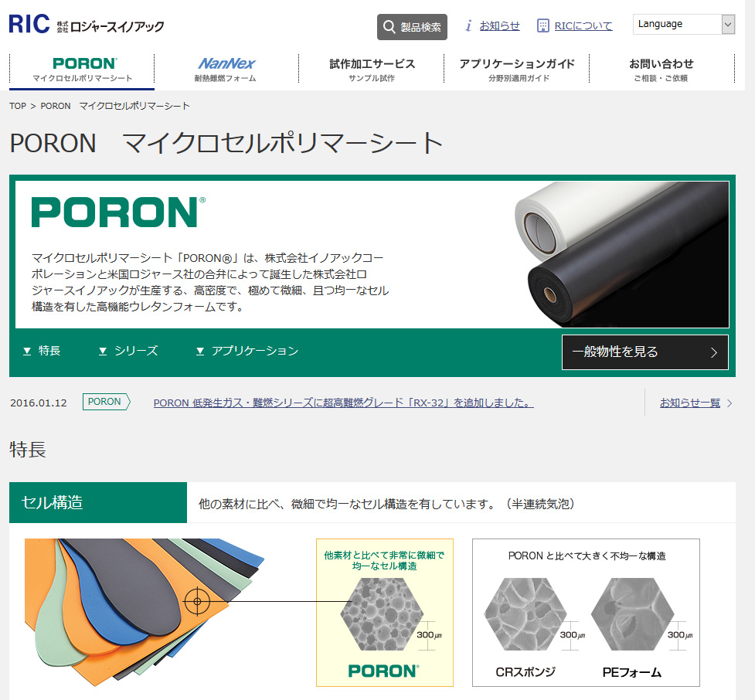The width and height of the screenshot is (755, 700).
Task: Click the down-arrow icon beside アプリケーション
Action: 200,352
